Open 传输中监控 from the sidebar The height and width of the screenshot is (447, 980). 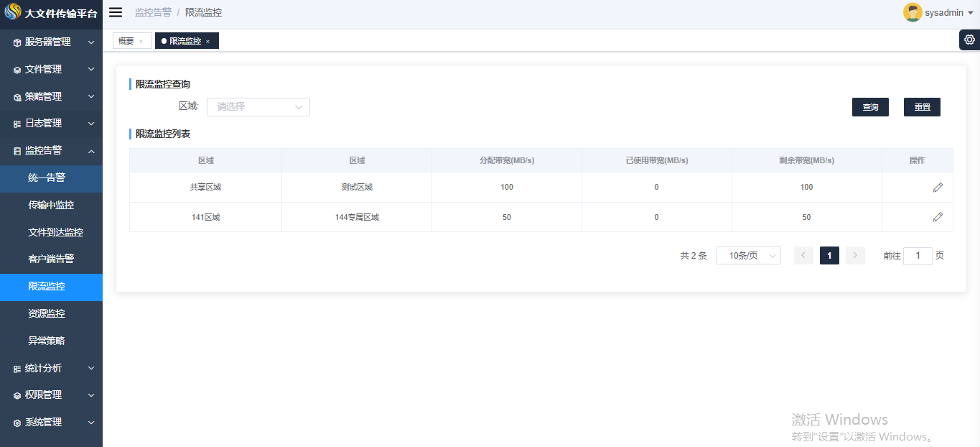51,205
